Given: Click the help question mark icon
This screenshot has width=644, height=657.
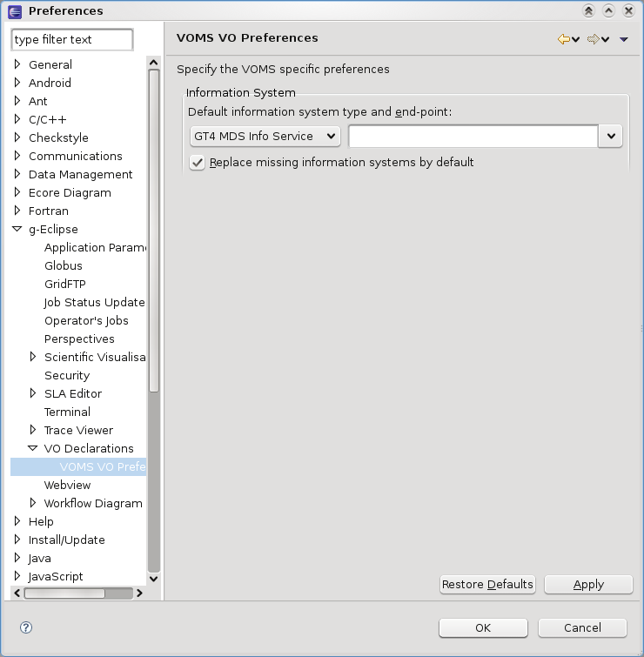Looking at the screenshot, I should coord(26,627).
